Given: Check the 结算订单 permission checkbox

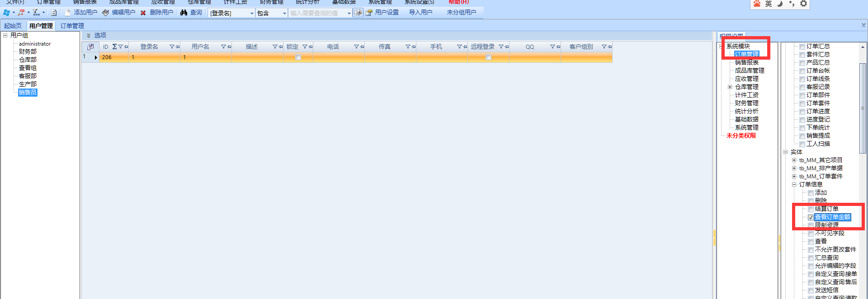Looking at the screenshot, I should [x=811, y=209].
